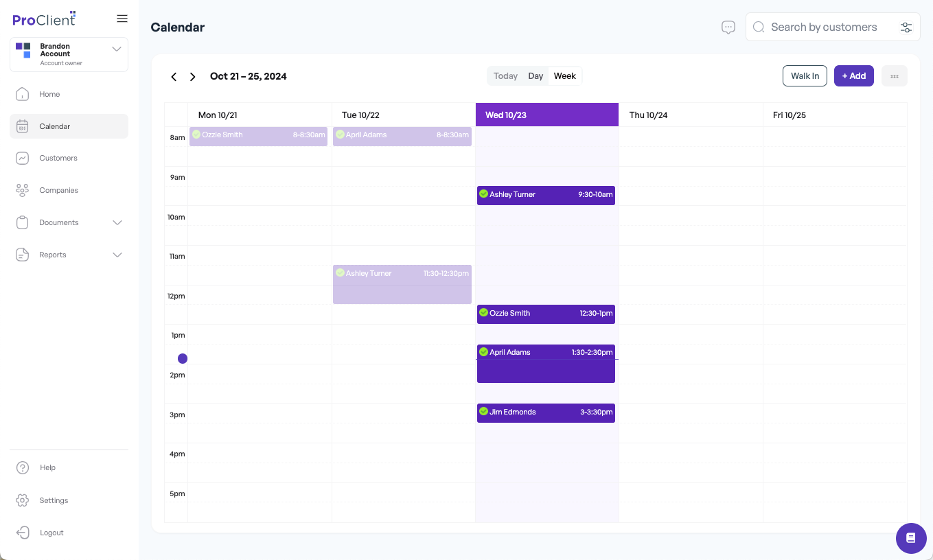This screenshot has width=933, height=560.
Task: Go to next week with right arrow
Action: tap(193, 77)
